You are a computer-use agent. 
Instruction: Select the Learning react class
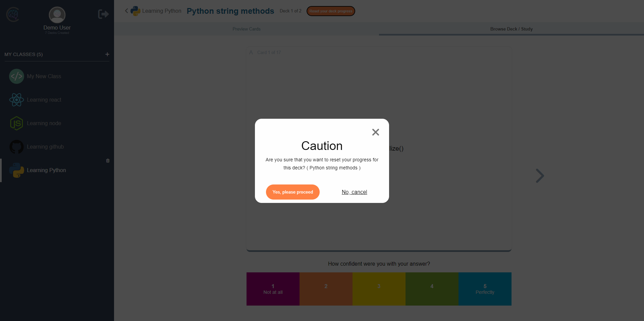[44, 100]
